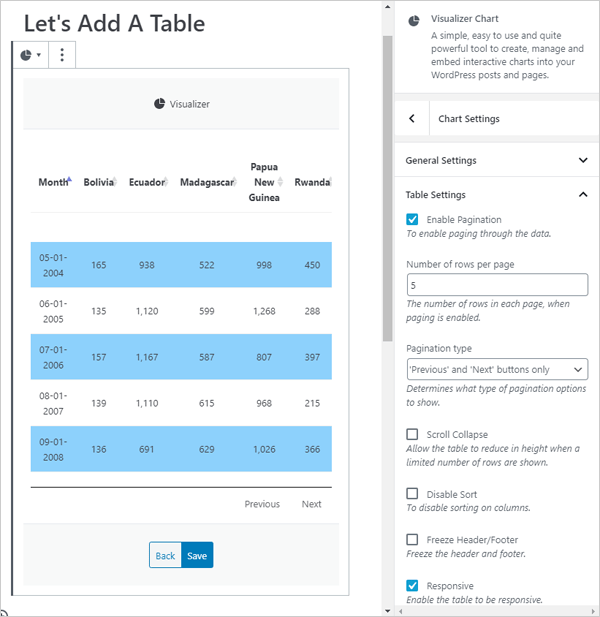
Task: Sort table by the Madagascar column
Action: [206, 182]
